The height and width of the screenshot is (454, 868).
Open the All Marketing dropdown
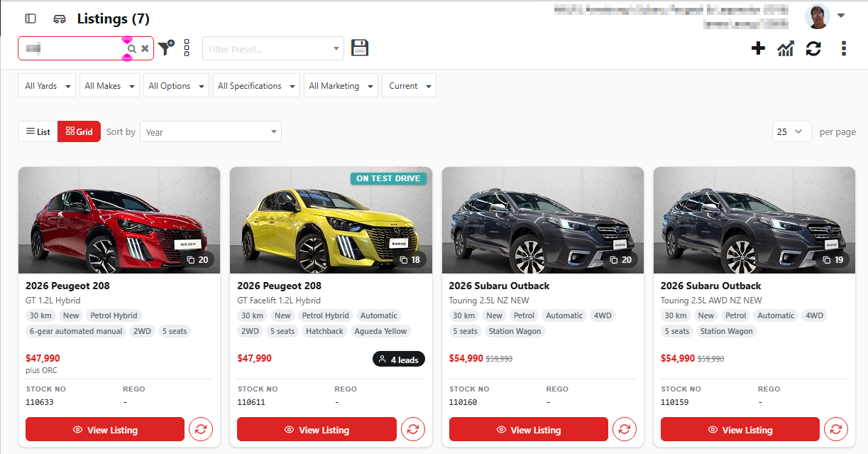pos(341,86)
